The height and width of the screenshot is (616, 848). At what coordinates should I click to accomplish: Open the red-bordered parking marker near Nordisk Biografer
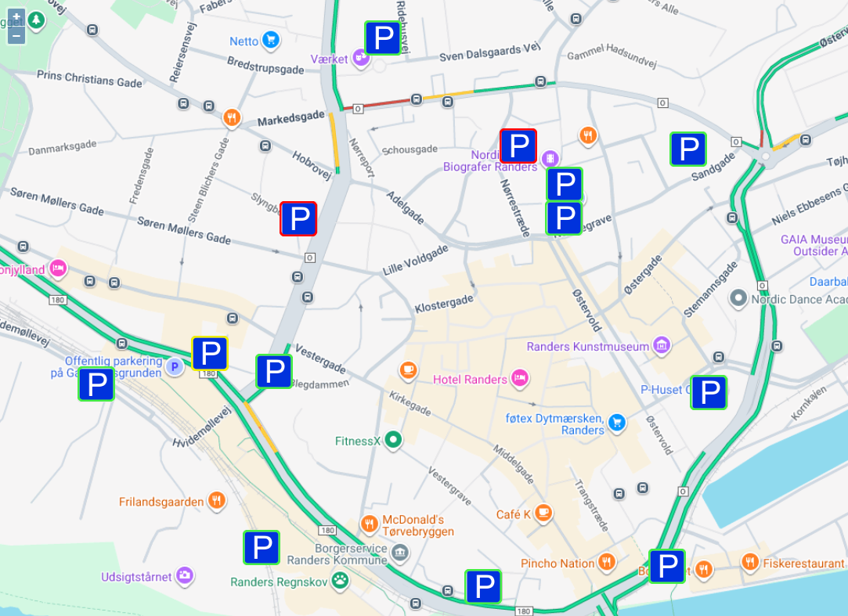[x=518, y=146]
